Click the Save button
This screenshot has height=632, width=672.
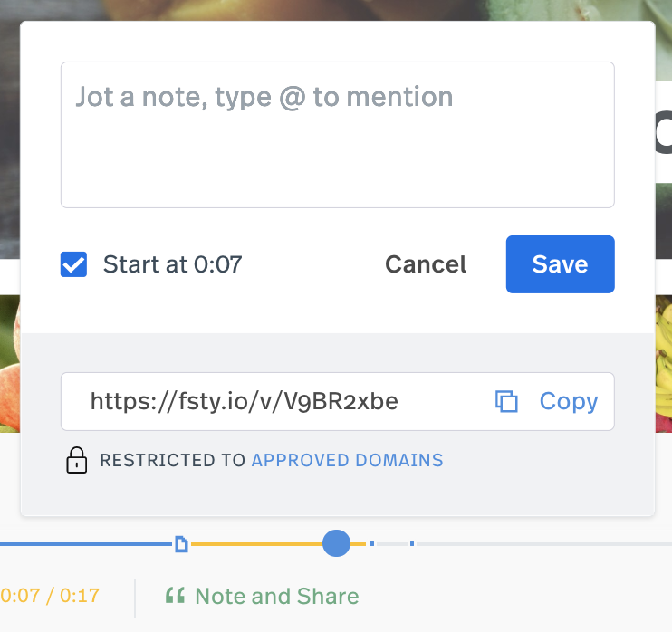[560, 264]
